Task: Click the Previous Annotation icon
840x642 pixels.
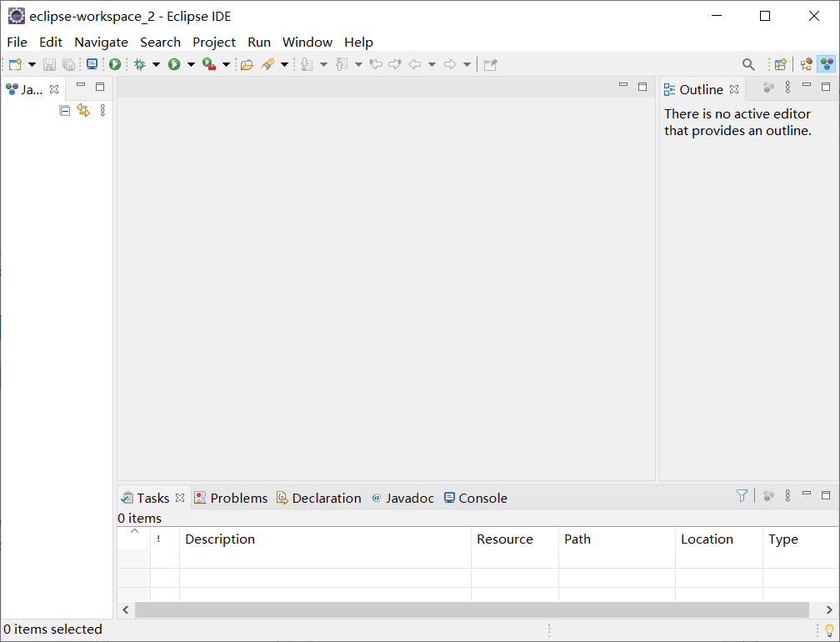Action: pos(342,65)
